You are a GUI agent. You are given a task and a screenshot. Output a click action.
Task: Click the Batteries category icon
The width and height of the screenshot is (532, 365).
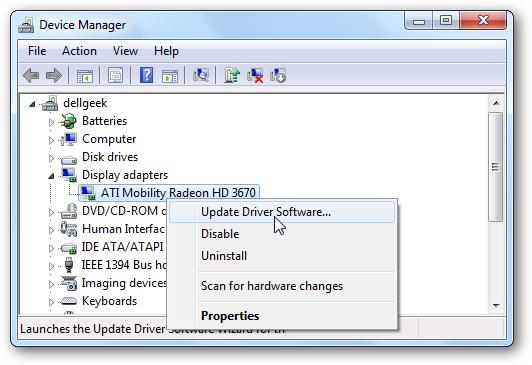[x=68, y=121]
